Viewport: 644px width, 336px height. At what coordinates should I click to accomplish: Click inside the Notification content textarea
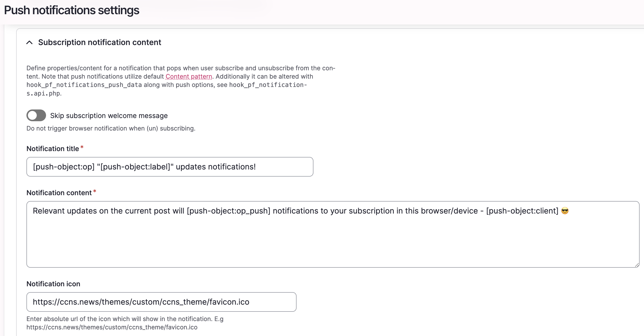333,240
